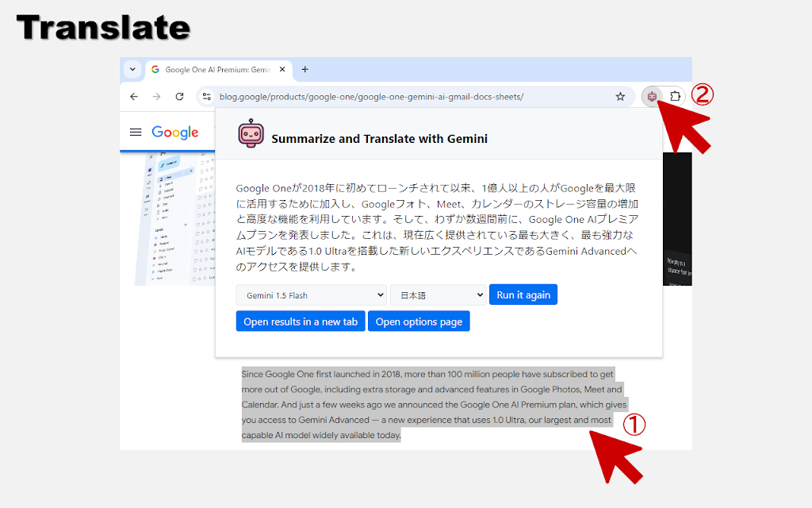Click the robot logo in popup header
This screenshot has width=812, height=508.
(x=251, y=133)
